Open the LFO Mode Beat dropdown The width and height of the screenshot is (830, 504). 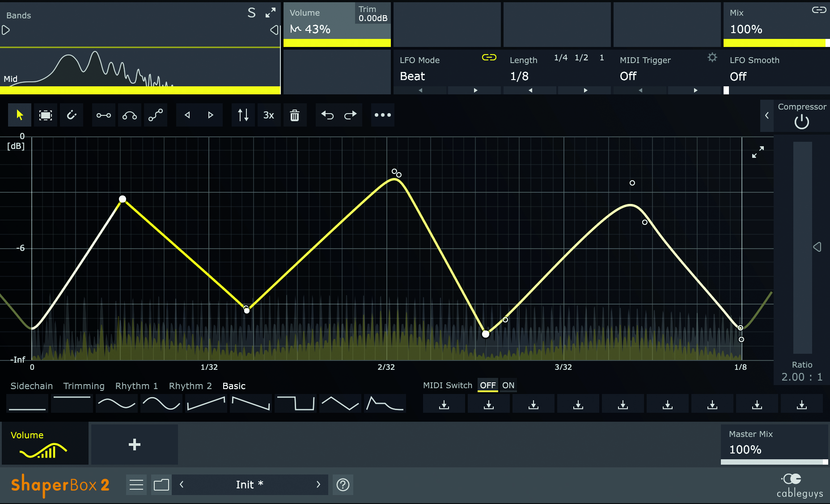pyautogui.click(x=412, y=76)
